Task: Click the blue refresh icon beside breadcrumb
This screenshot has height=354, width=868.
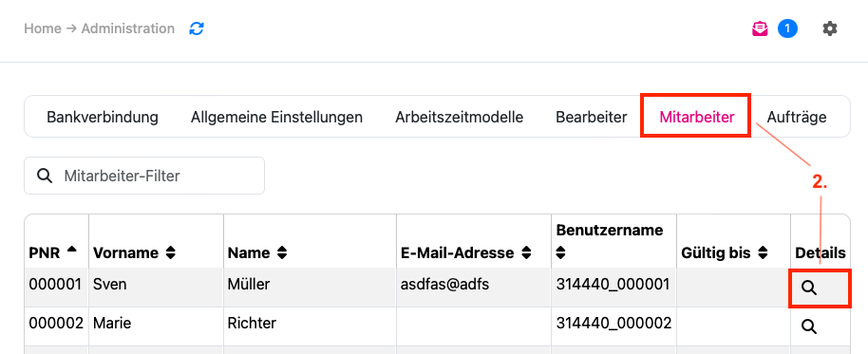Action: coord(197,28)
